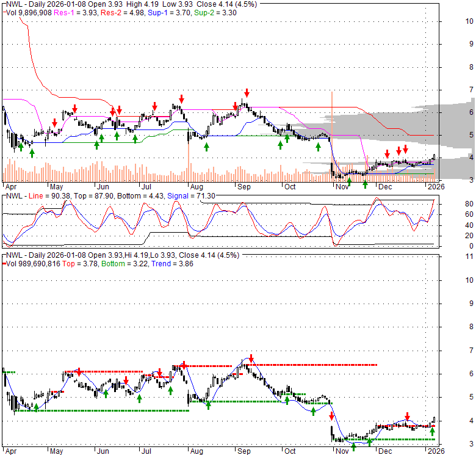Select the Top = 3.78 label in trend chart
Screen dimensions: 476x455
(80, 264)
